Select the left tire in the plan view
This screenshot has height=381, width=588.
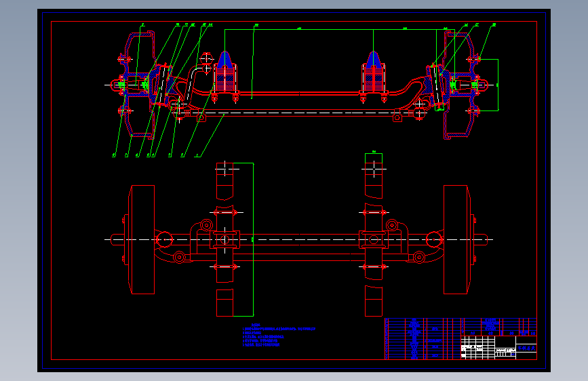[x=141, y=239]
